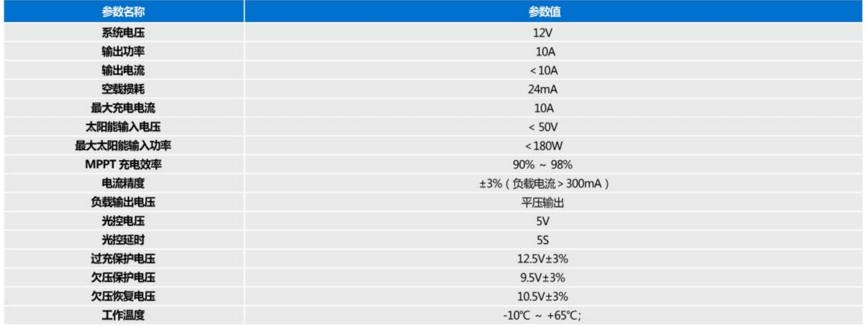Viewport: 868px width, 326px height.
Task: Select the 光控延时 row label
Action: pyautogui.click(x=123, y=240)
